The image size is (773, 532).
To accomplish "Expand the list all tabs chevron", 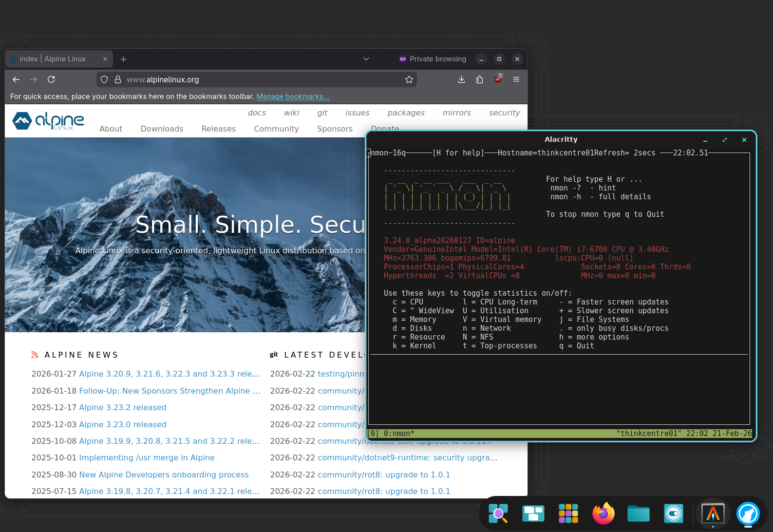I will [x=366, y=59].
